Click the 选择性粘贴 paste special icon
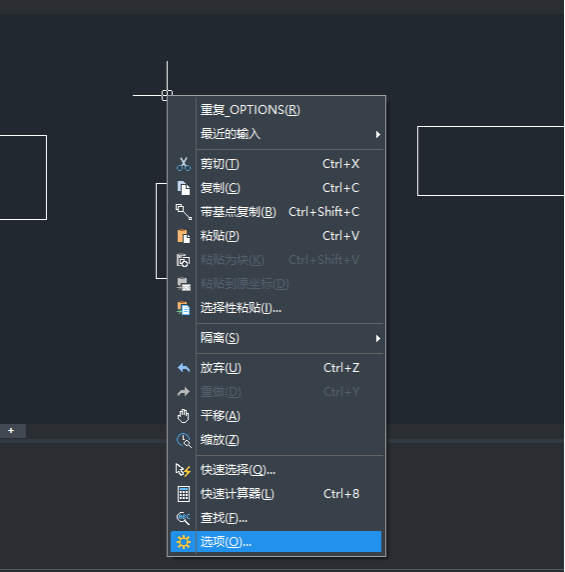The height and width of the screenshot is (572, 565). pos(183,308)
